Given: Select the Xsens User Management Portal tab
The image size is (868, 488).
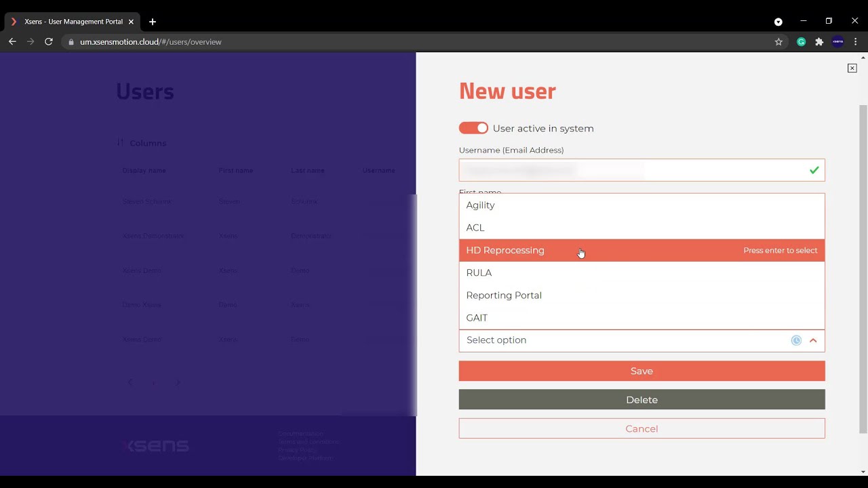Looking at the screenshot, I should (x=71, y=22).
